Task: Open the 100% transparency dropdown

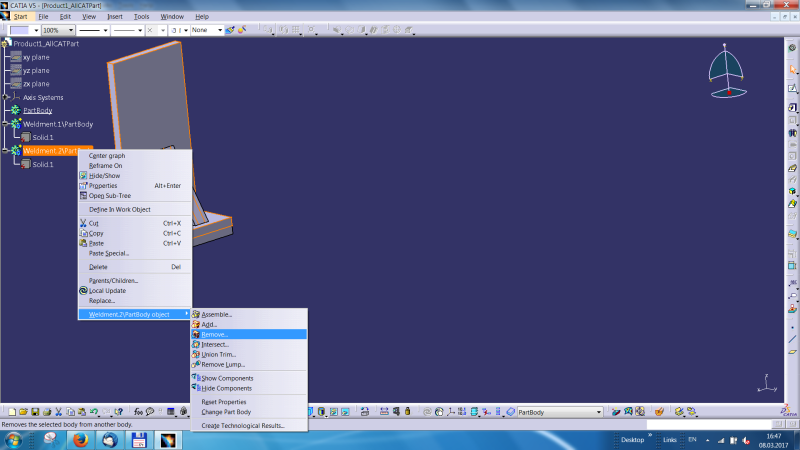Action: 58,30
